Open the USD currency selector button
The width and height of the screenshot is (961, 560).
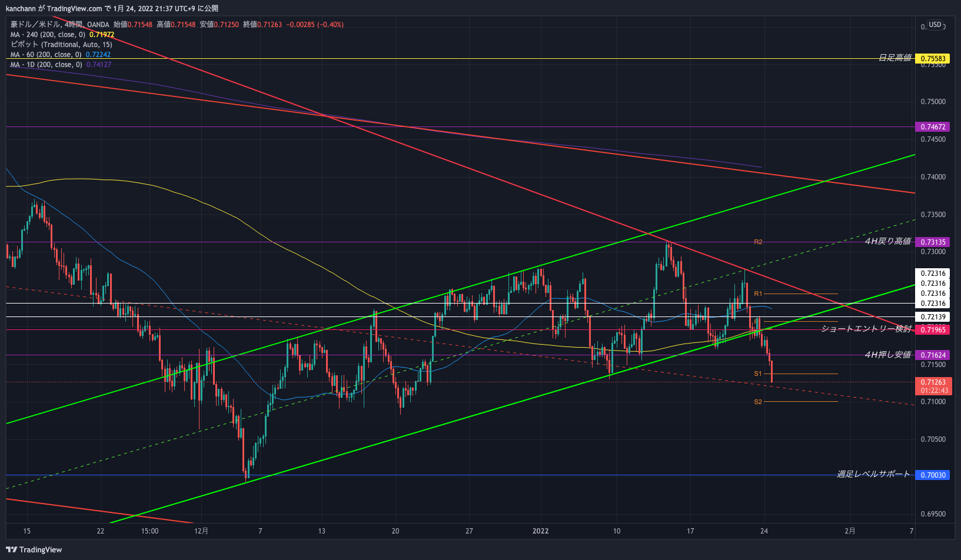(x=935, y=25)
